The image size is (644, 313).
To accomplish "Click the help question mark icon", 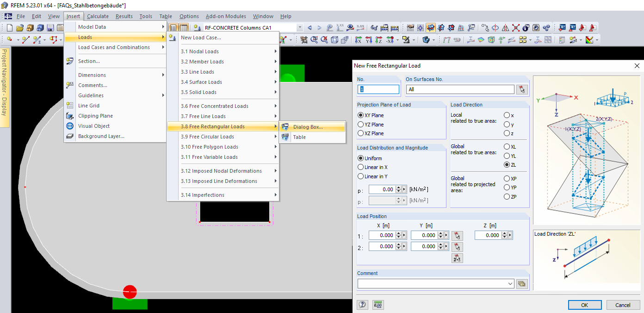I will click(x=362, y=305).
